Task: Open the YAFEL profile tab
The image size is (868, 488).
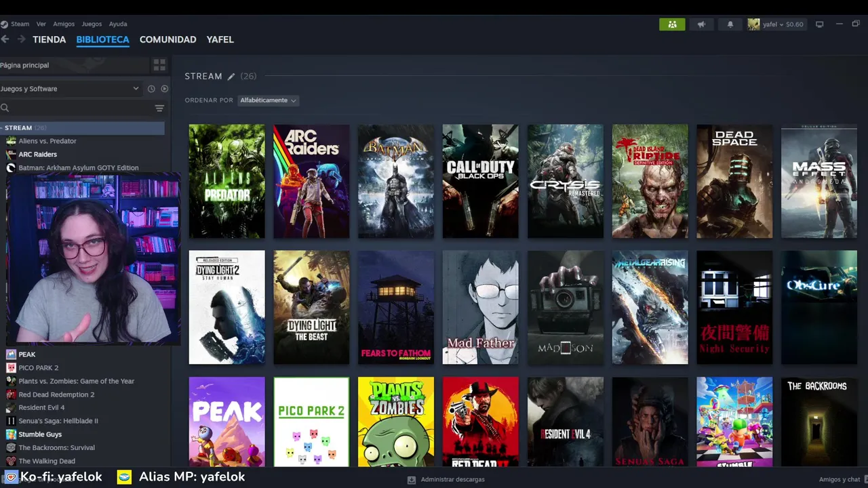Action: click(x=220, y=39)
